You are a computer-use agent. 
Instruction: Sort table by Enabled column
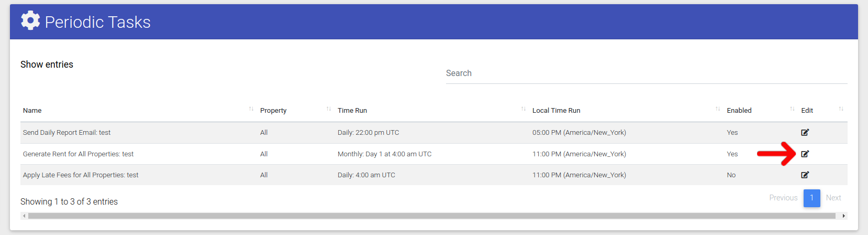pos(739,110)
